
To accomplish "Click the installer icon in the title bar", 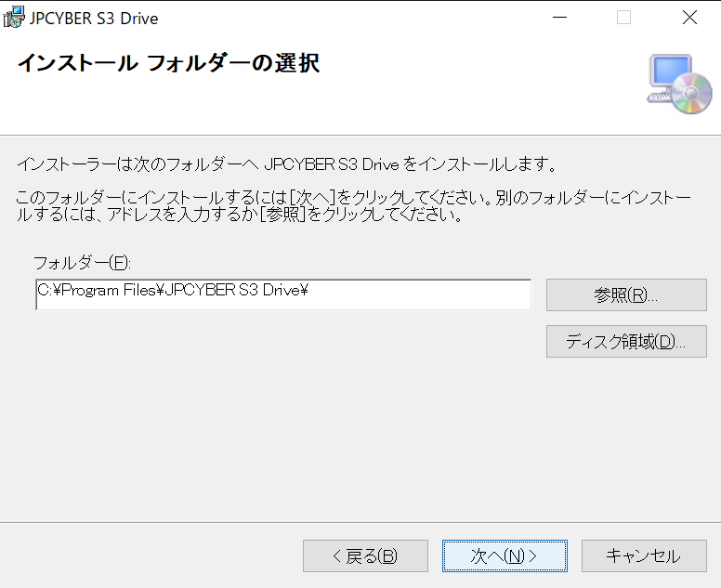I will point(13,18).
